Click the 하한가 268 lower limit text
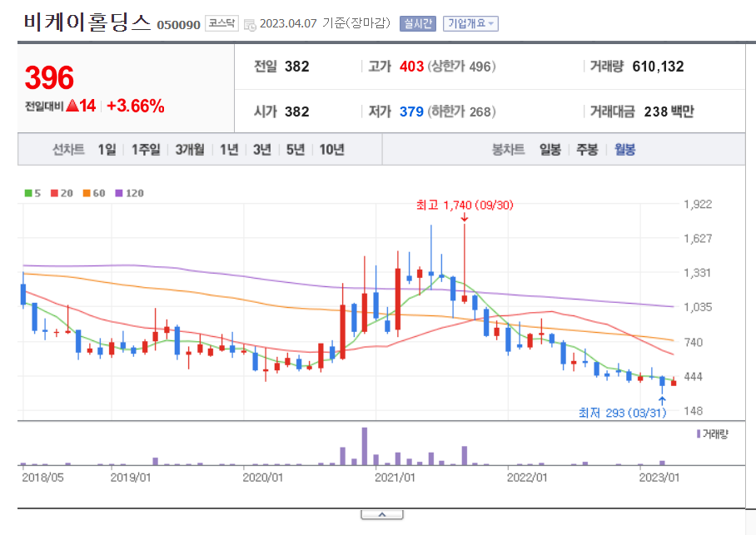 [x=462, y=111]
